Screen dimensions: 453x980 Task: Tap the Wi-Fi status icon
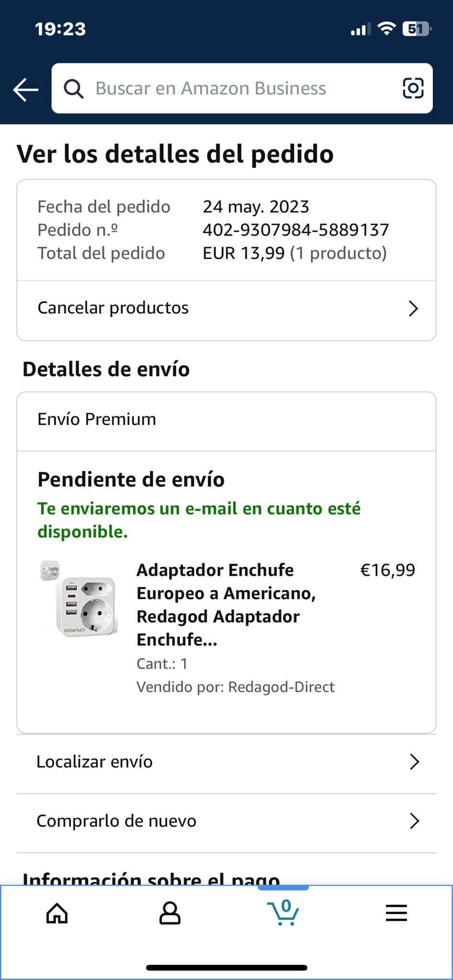pos(385,29)
